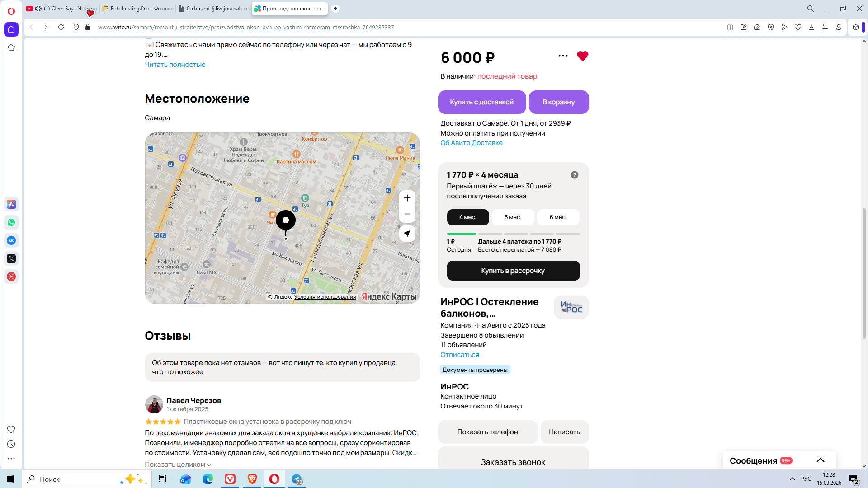
Task: Reload the page
Action: pos(61,27)
